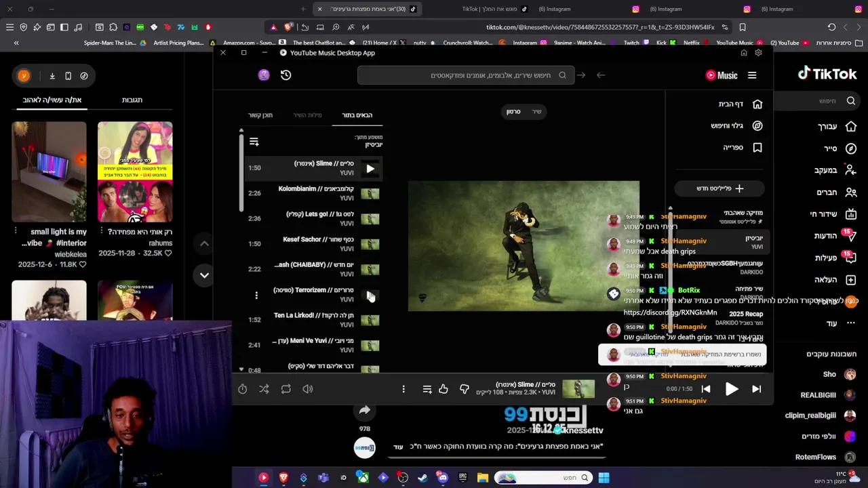
Task: Open TikTok העלאה upload page
Action: pos(835,279)
